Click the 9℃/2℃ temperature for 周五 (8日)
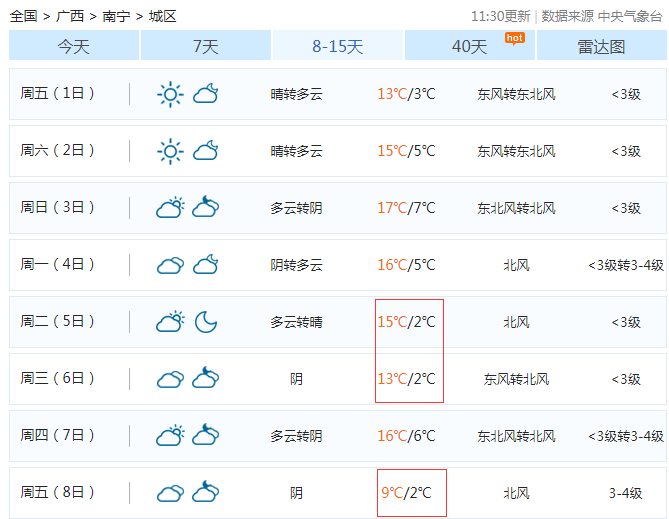Viewport: 669px width, 519px height. point(407,493)
